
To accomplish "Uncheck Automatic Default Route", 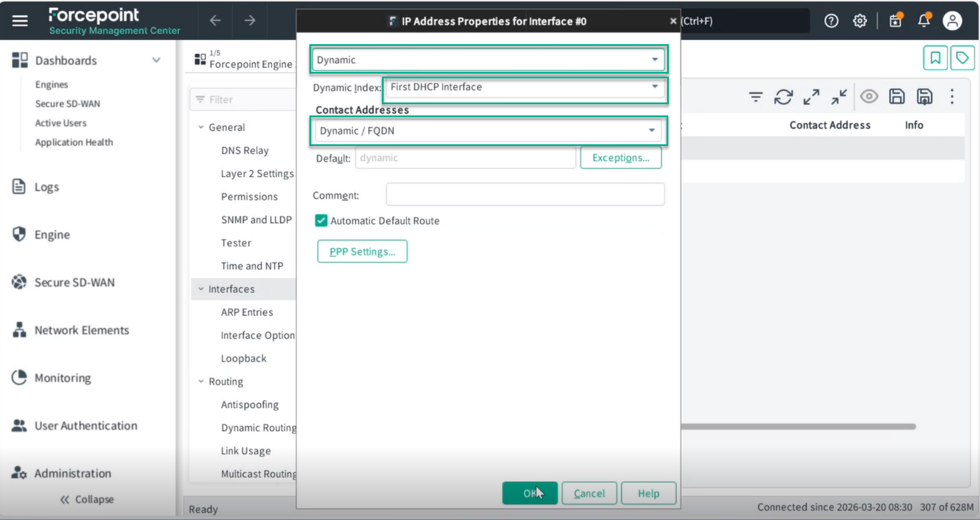I will pos(321,221).
